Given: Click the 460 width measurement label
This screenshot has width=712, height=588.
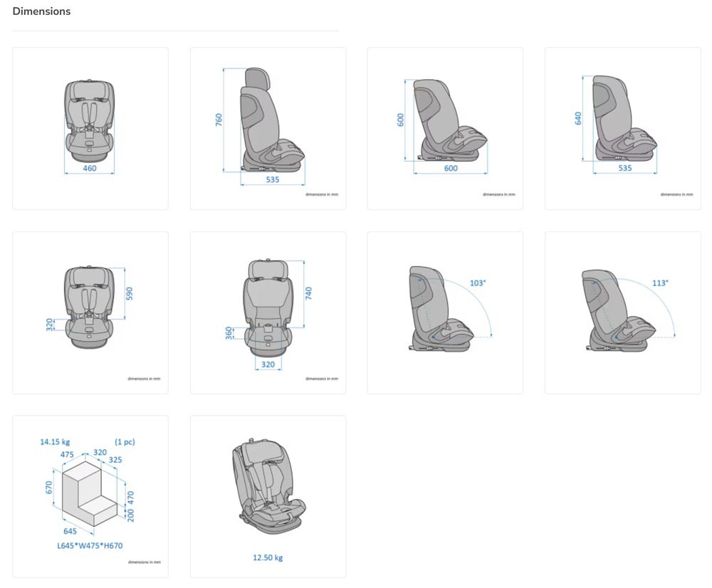Looking at the screenshot, I should [90, 169].
